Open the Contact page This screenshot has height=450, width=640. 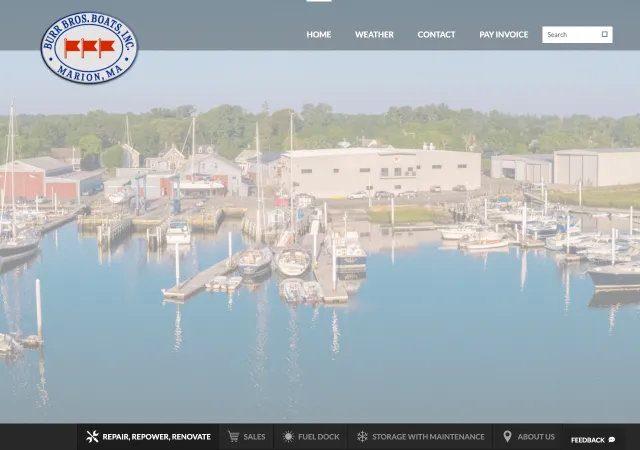point(436,35)
